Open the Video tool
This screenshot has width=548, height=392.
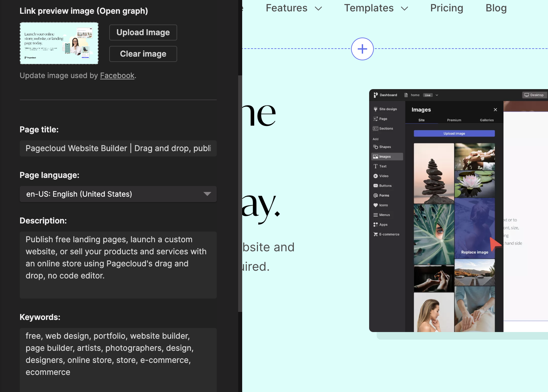384,176
